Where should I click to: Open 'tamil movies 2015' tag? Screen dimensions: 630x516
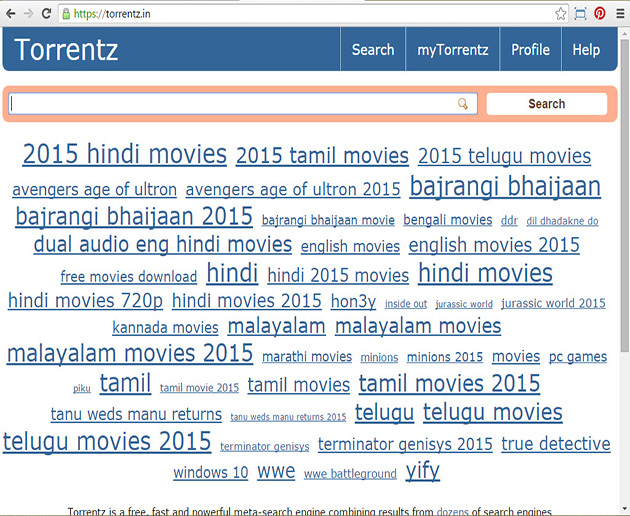tap(449, 383)
